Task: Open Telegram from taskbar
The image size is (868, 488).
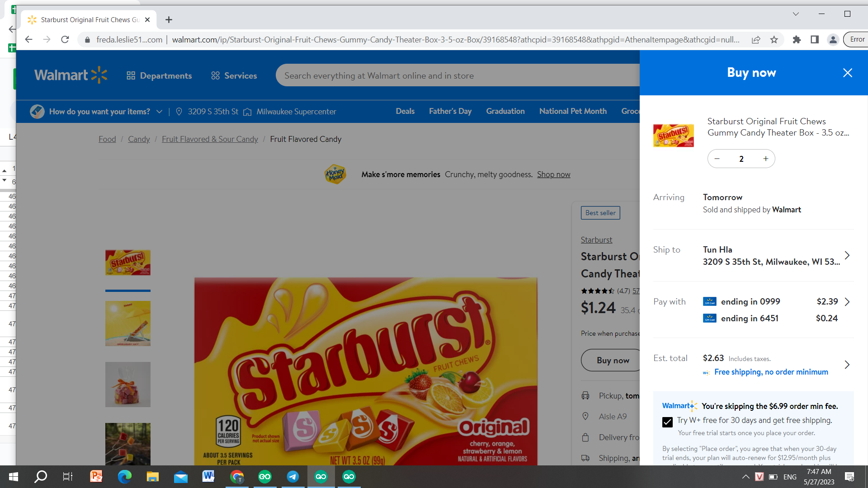Action: (x=293, y=477)
